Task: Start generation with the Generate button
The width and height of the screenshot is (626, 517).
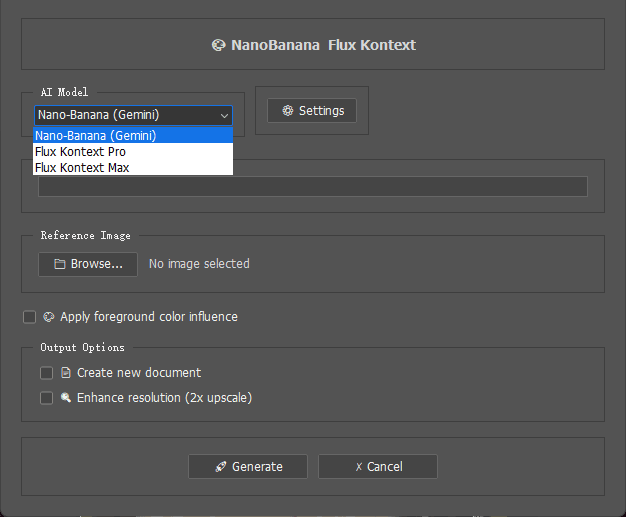Action: [248, 466]
